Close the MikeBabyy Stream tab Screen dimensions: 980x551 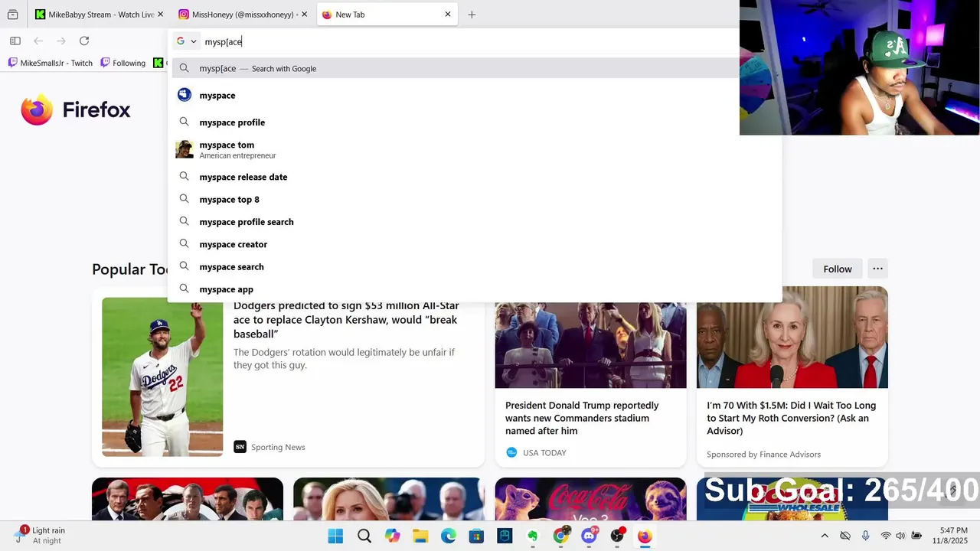click(161, 15)
